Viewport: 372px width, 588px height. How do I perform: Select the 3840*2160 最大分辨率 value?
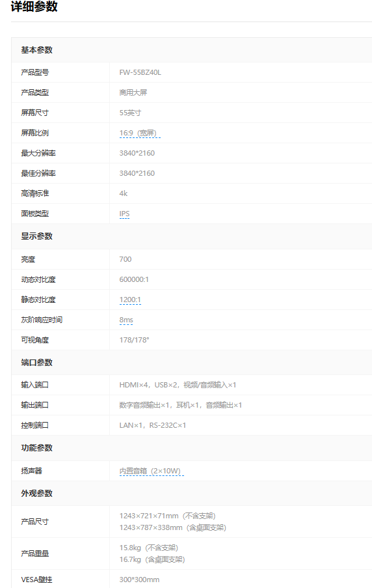coord(137,153)
